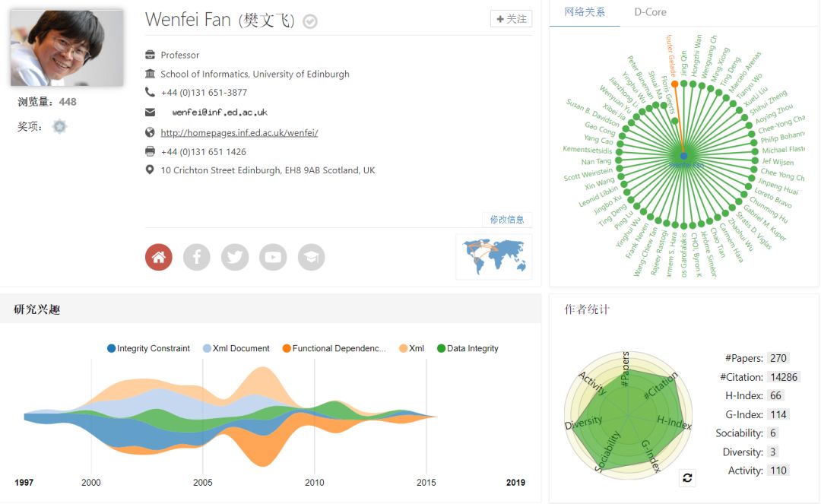
Task: Open the world map thumbnail
Action: 493,256
